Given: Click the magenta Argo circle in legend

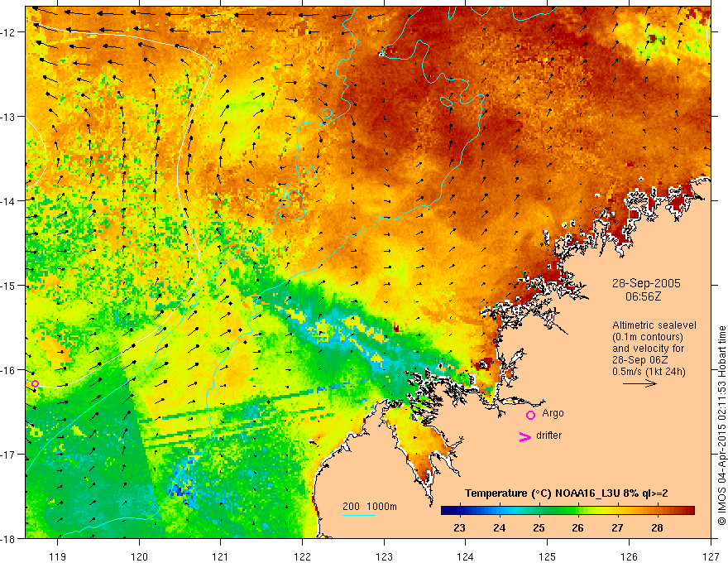Looking at the screenshot, I should (x=530, y=415).
